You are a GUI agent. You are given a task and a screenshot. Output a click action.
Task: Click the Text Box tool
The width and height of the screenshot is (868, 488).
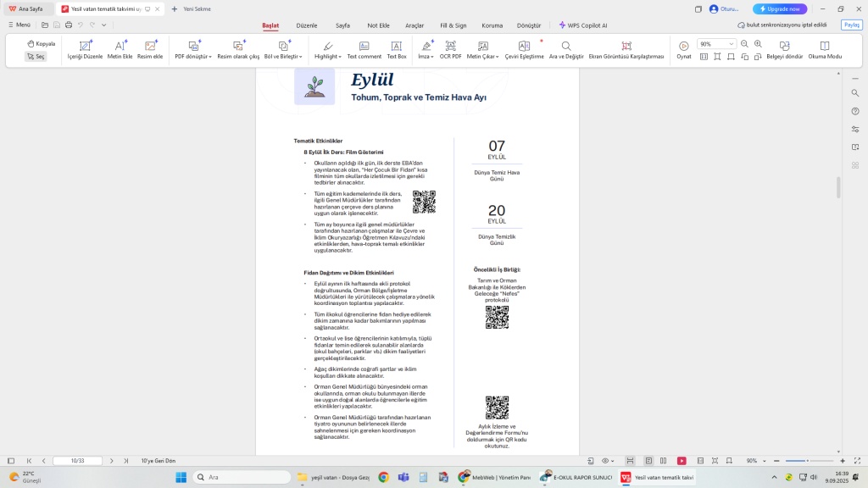[x=397, y=49]
